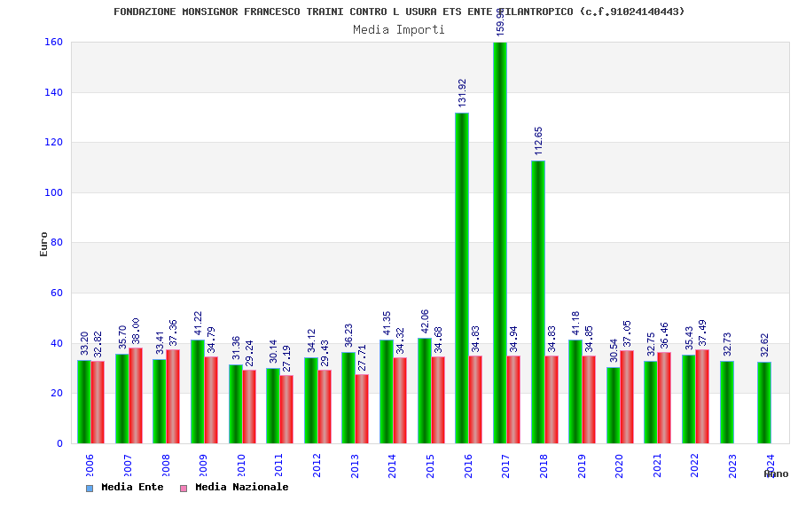Click the 2017 year axis label

tap(505, 465)
